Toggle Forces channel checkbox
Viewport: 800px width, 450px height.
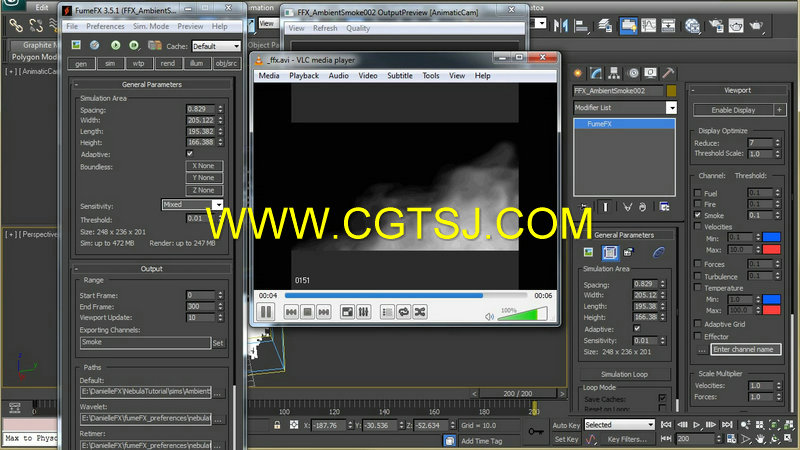tap(697, 263)
